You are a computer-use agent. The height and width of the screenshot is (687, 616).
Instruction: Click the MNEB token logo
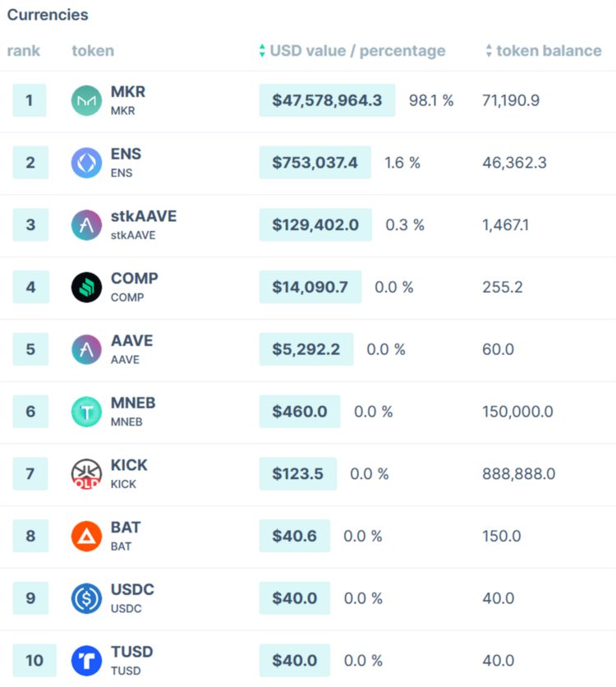point(86,412)
